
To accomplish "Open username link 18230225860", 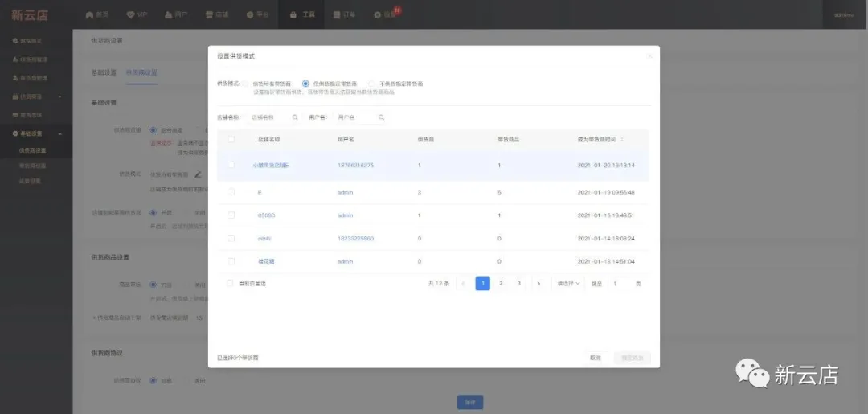I will click(x=355, y=239).
